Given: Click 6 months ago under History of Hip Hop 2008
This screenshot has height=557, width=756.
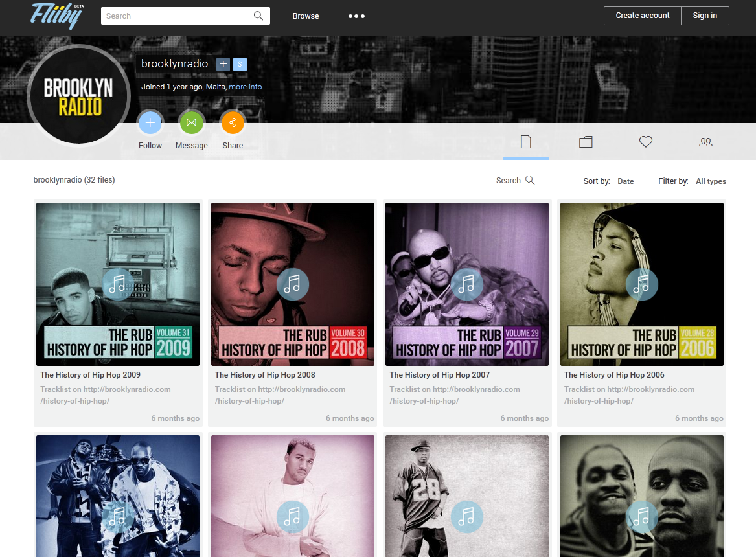Looking at the screenshot, I should pyautogui.click(x=350, y=418).
